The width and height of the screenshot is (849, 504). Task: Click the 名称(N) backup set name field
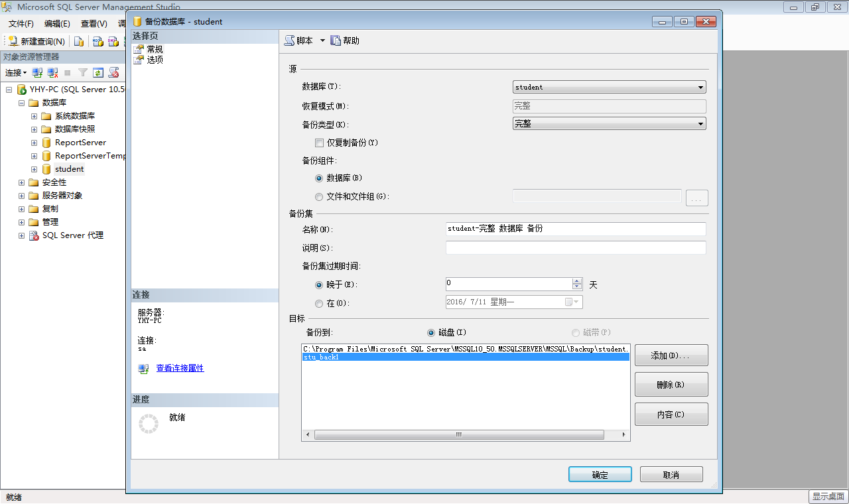point(576,229)
